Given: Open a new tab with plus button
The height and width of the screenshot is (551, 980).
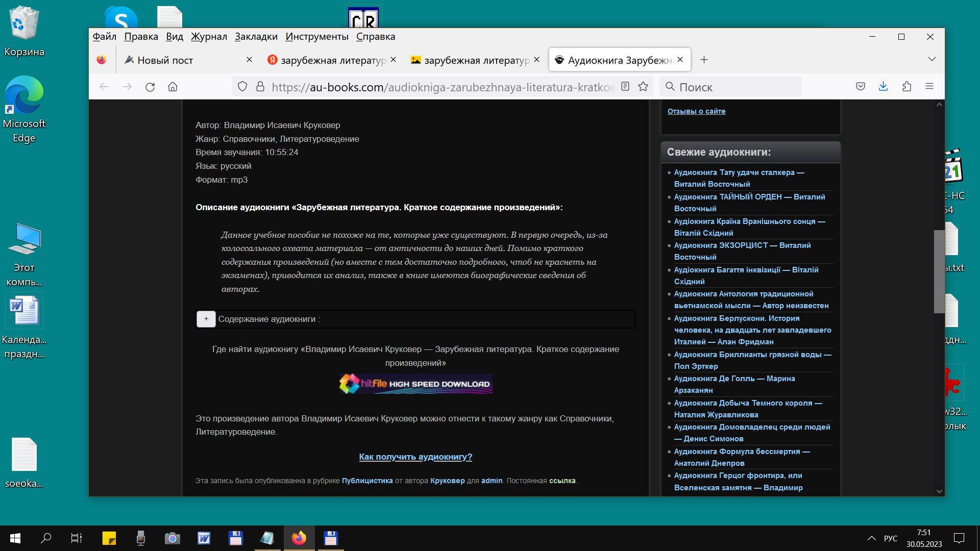Looking at the screenshot, I should (x=704, y=60).
